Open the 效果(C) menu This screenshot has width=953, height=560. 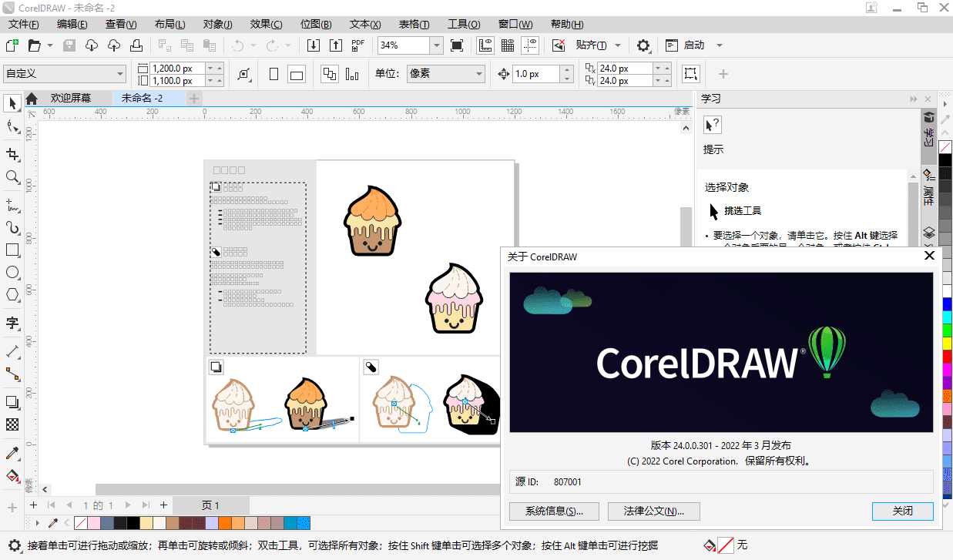point(266,25)
